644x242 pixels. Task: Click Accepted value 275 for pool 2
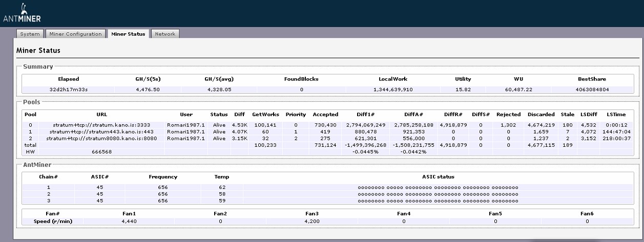(x=325, y=138)
